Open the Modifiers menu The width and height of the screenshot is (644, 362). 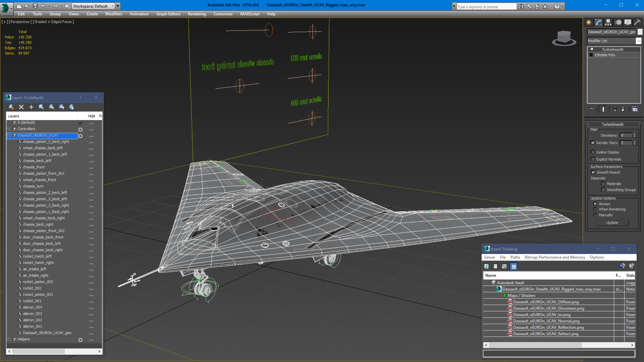coord(114,14)
